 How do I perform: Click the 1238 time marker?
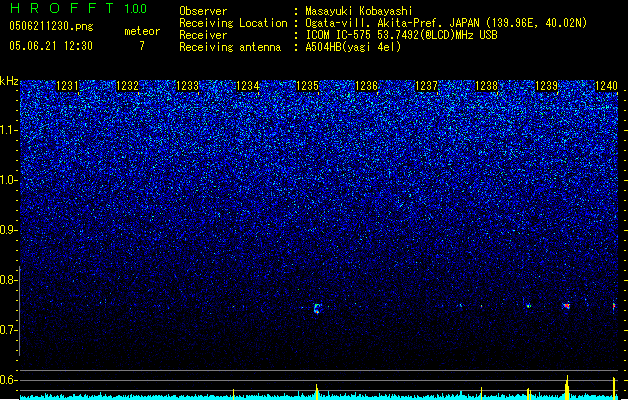486,86
